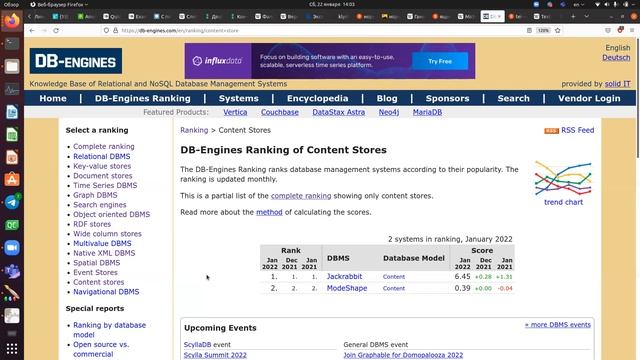Click the tracking protection shield icon
Image resolution: width=640 pixels, height=360 pixels.
(106, 31)
